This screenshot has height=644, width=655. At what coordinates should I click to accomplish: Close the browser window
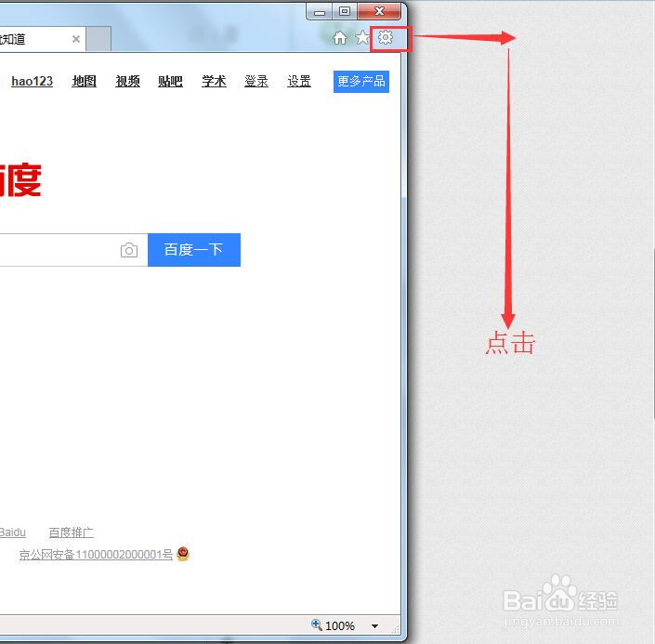379,12
